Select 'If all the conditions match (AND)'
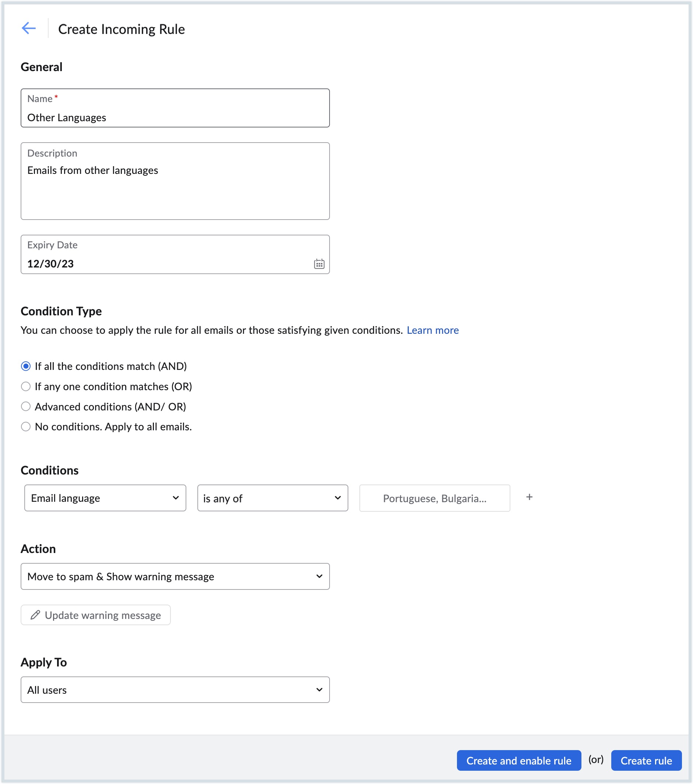Image resolution: width=693 pixels, height=784 pixels. tap(26, 366)
